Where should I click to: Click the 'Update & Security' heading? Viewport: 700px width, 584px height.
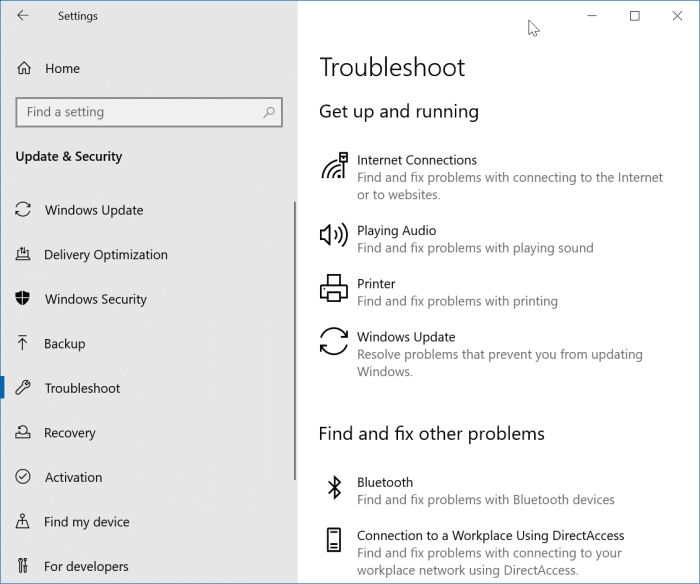(x=69, y=156)
